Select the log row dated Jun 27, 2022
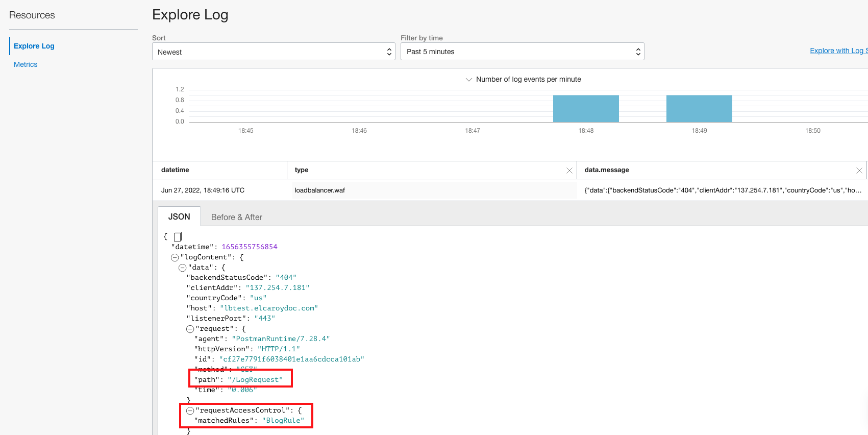The image size is (868, 435). pos(510,190)
